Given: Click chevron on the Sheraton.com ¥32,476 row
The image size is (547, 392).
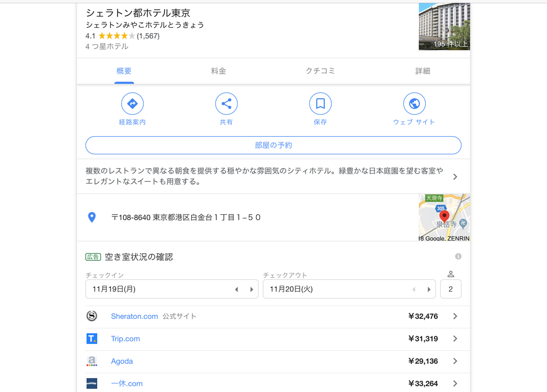Looking at the screenshot, I should [455, 316].
